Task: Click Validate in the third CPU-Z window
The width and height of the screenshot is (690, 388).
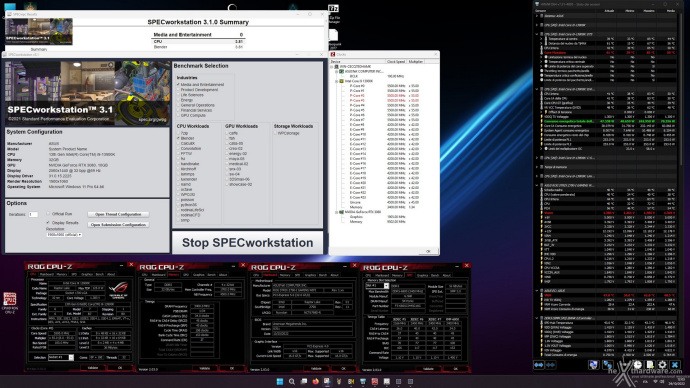Action: [316, 369]
